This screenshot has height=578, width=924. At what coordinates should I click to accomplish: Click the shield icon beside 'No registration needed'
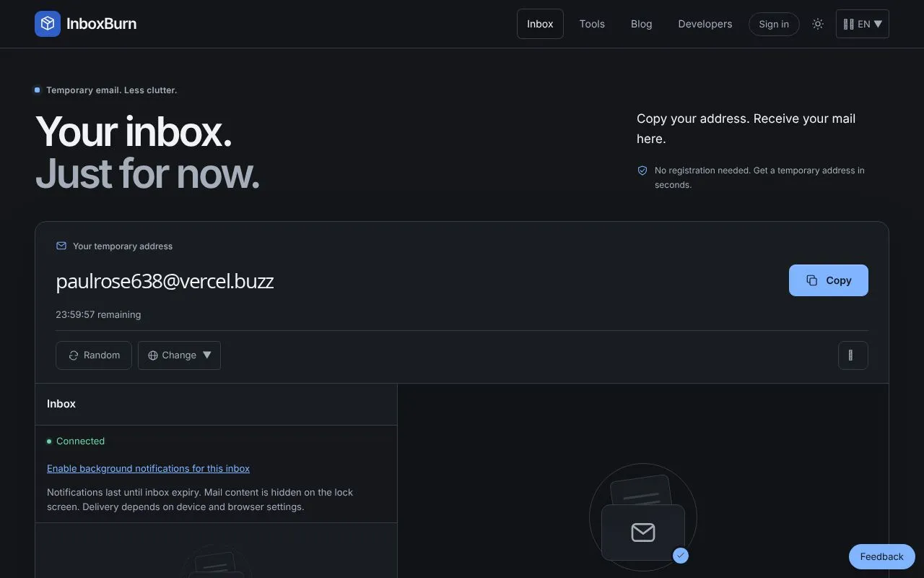(642, 171)
